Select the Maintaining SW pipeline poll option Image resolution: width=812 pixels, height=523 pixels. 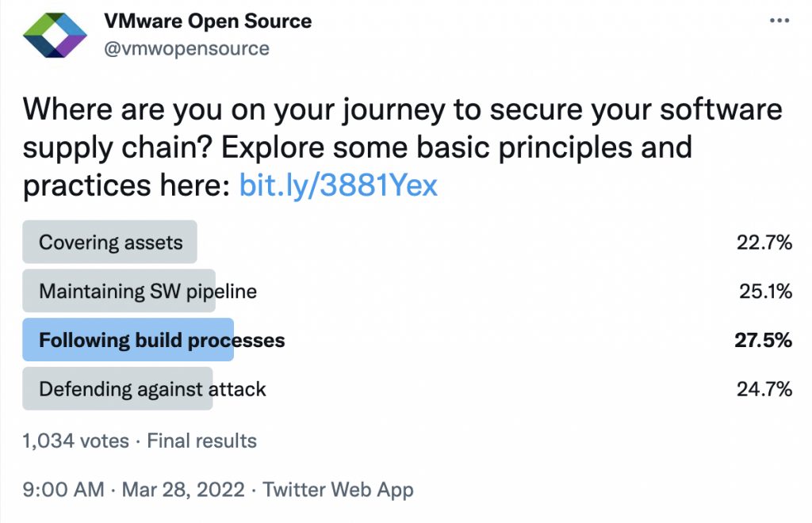(x=147, y=291)
